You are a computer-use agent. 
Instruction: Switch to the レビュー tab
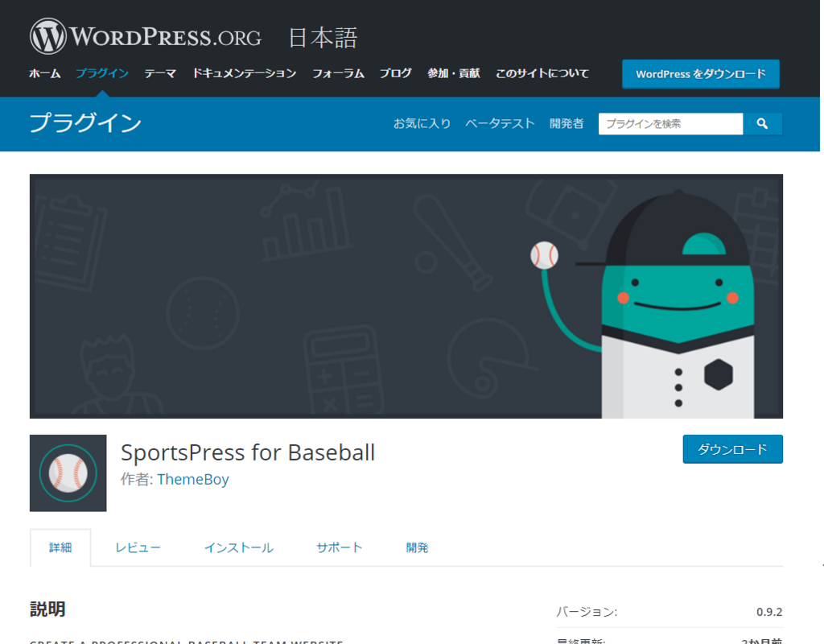[x=138, y=547]
